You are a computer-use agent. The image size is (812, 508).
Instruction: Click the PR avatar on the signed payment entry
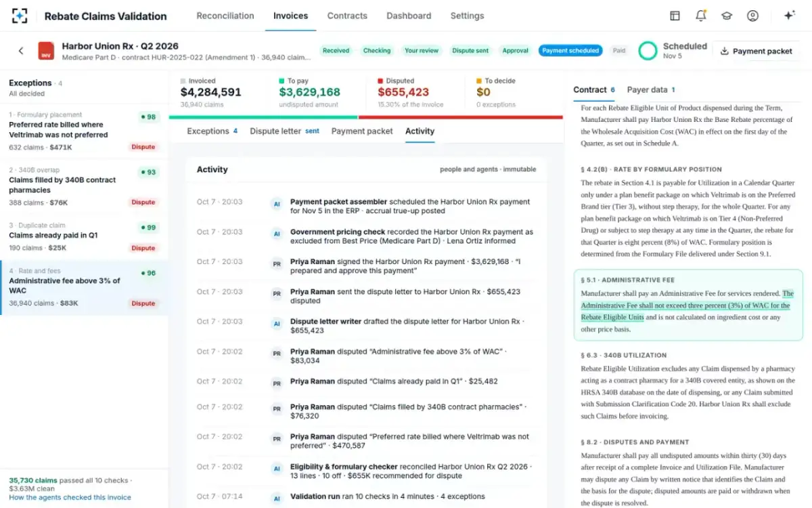point(276,263)
